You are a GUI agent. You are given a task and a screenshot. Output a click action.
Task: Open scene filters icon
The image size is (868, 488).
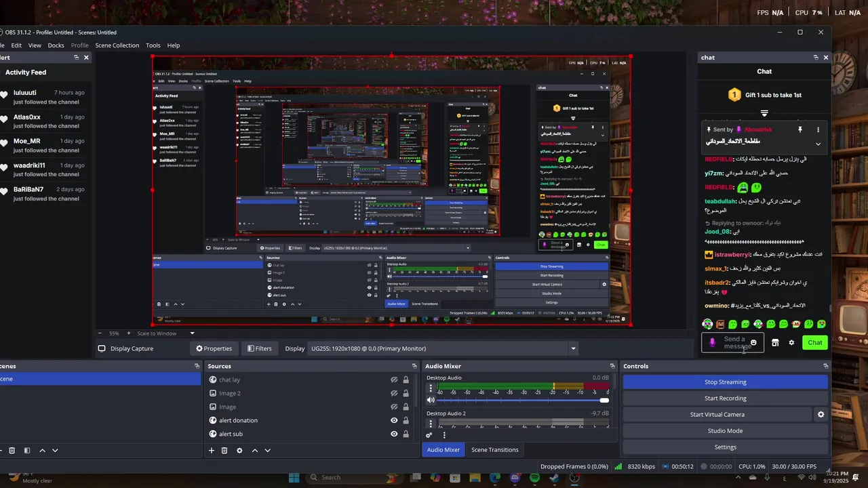pyautogui.click(x=27, y=450)
